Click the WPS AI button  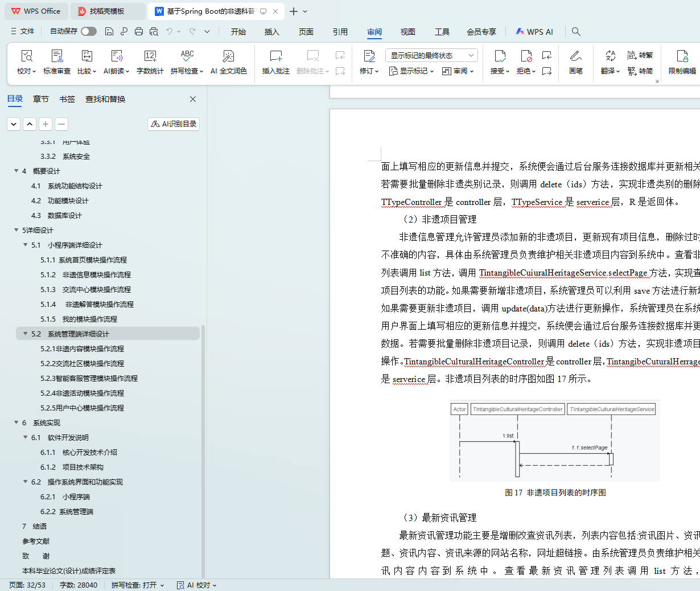tap(534, 32)
